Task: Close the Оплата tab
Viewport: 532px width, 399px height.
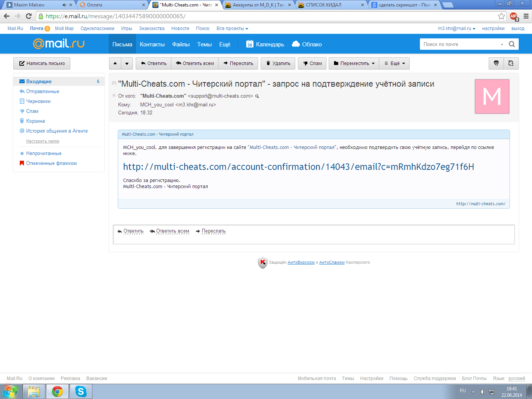Action: pos(144,5)
